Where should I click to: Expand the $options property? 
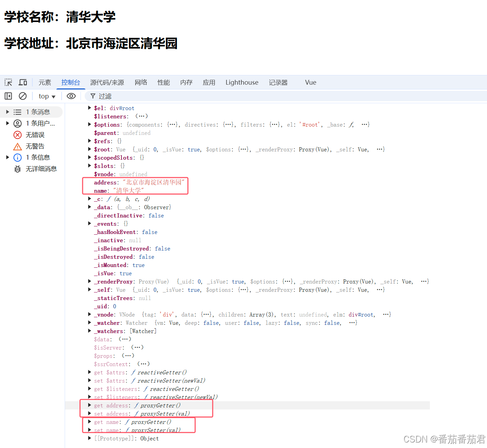pyautogui.click(x=89, y=124)
